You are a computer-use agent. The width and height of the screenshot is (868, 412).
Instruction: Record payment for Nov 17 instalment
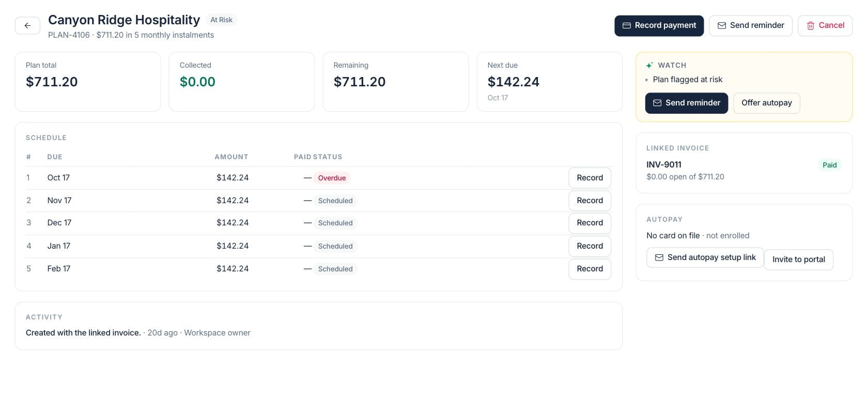pos(590,201)
